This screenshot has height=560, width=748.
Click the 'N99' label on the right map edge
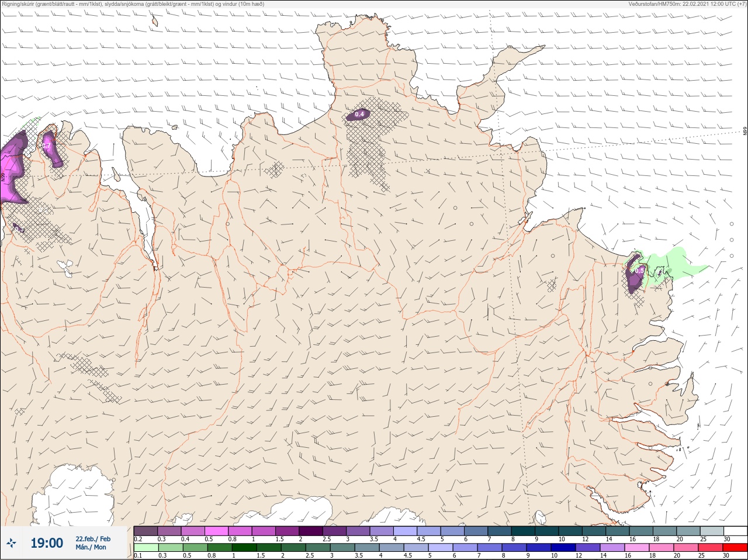point(745,132)
